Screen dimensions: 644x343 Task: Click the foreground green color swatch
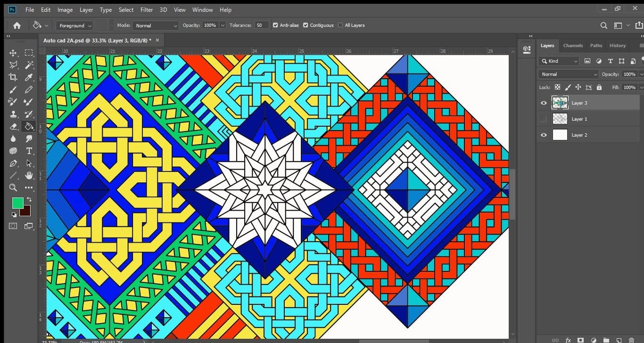point(17,203)
